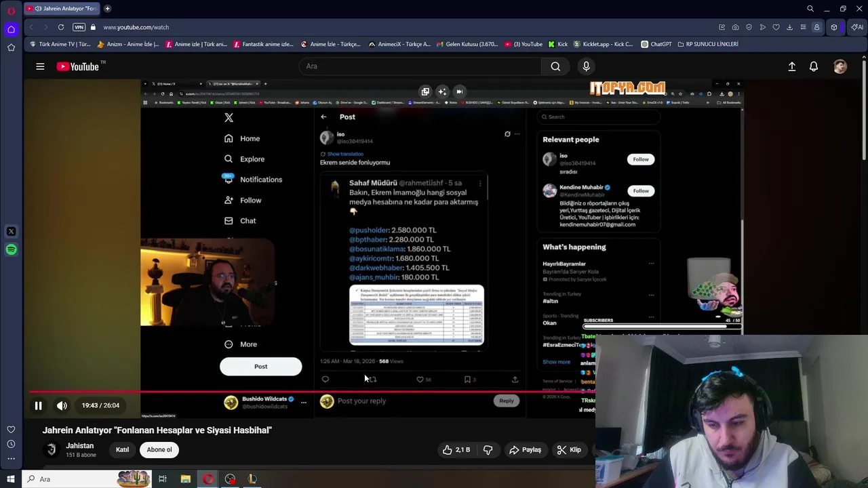Click the video skip-forward overlay button
Image resolution: width=868 pixels, height=488 pixels.
459,91
